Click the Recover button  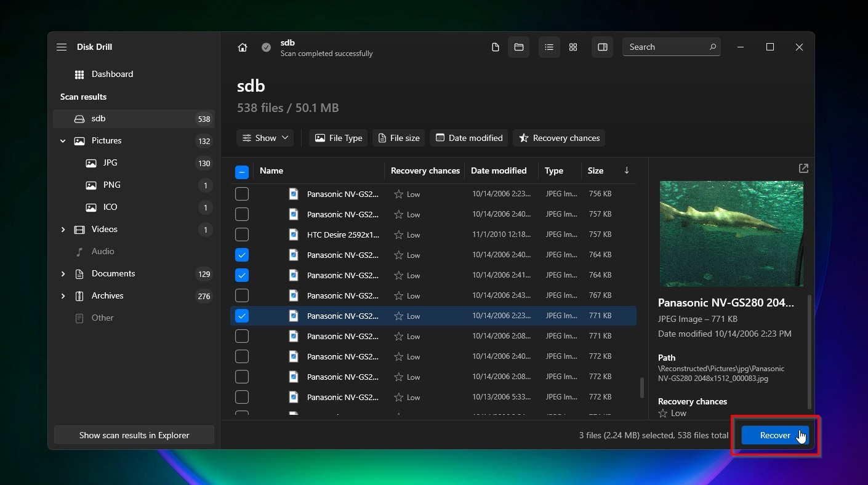click(x=775, y=435)
